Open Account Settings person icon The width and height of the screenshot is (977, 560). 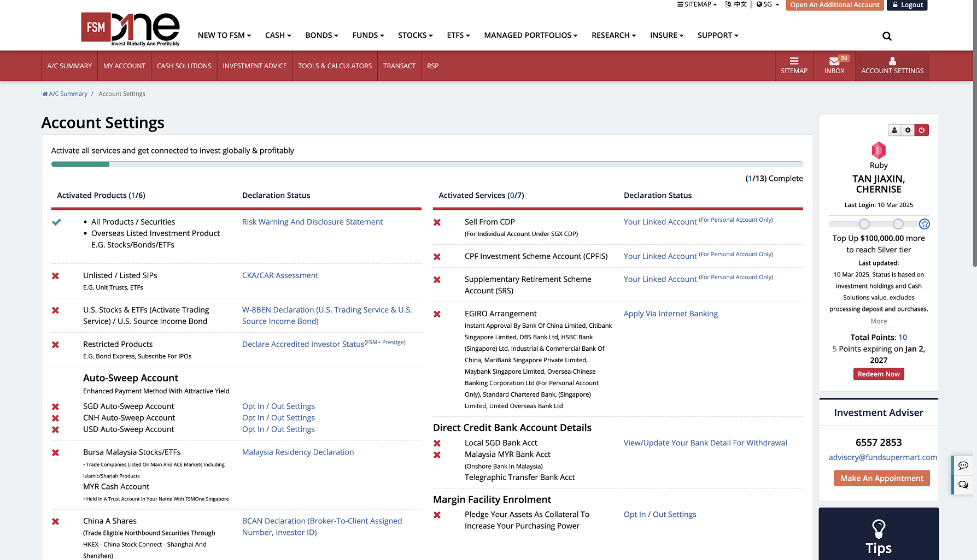click(892, 61)
